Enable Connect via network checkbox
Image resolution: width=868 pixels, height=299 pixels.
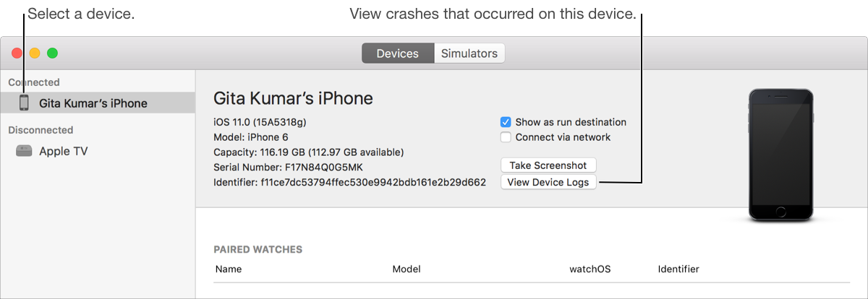tap(506, 137)
